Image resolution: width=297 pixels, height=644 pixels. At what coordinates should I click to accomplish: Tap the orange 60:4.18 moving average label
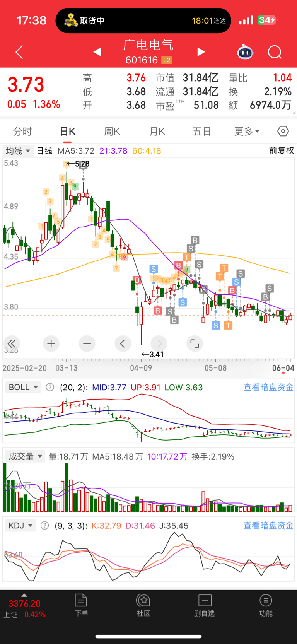pos(147,151)
